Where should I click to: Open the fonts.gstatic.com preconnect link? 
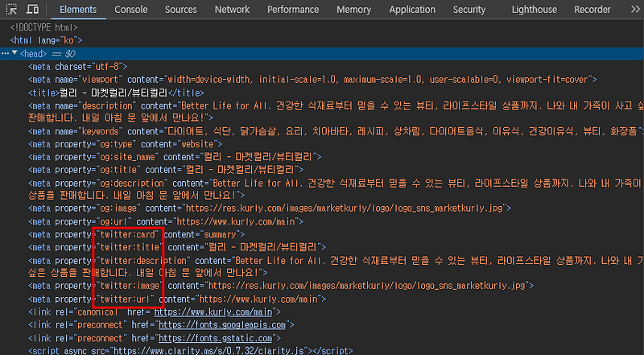click(215, 338)
